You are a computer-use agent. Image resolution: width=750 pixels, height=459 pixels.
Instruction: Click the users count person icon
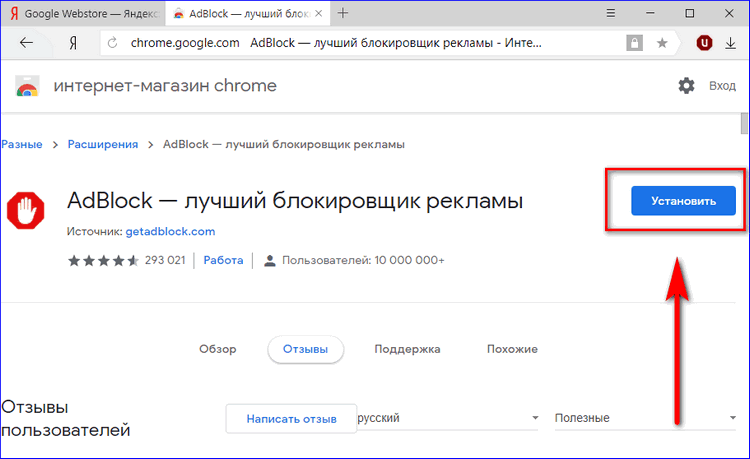coord(270,261)
